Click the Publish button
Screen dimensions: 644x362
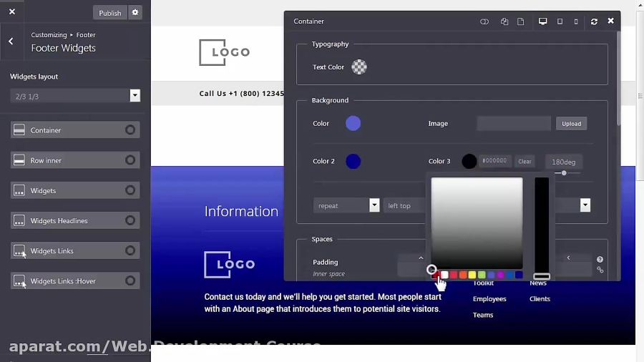pyautogui.click(x=109, y=13)
